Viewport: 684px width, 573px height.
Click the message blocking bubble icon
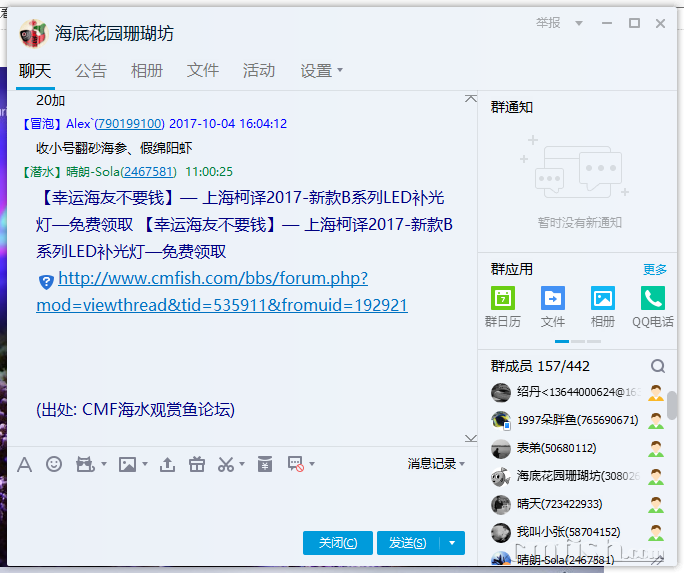pos(295,464)
